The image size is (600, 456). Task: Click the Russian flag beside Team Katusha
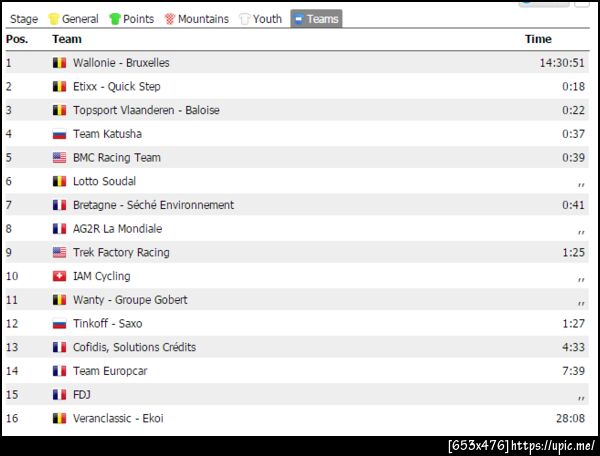pos(59,134)
